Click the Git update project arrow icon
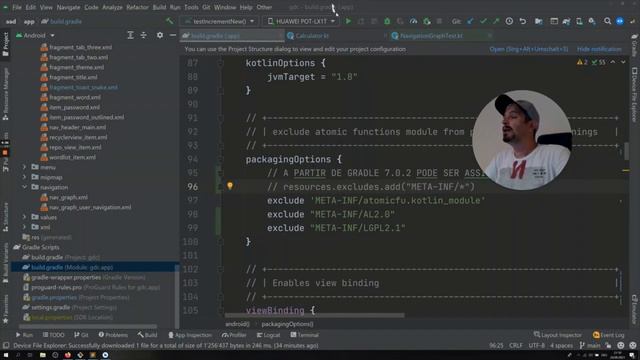The image size is (640, 360). click(470, 21)
